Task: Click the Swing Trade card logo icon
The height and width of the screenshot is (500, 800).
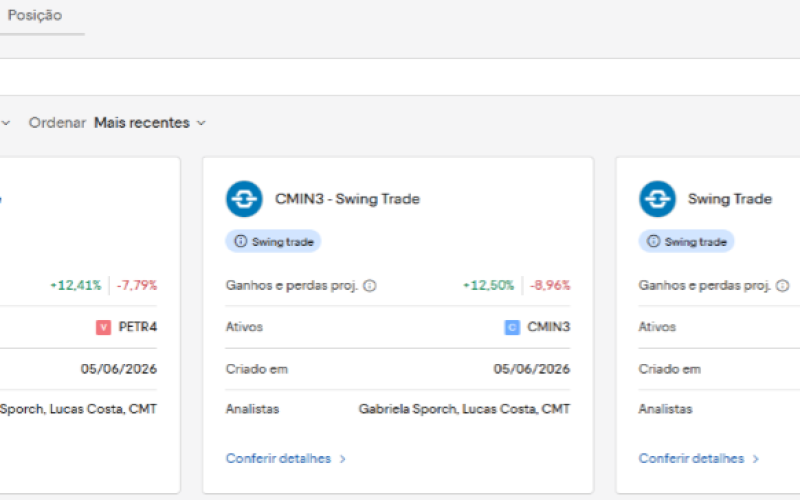Action: (x=657, y=199)
